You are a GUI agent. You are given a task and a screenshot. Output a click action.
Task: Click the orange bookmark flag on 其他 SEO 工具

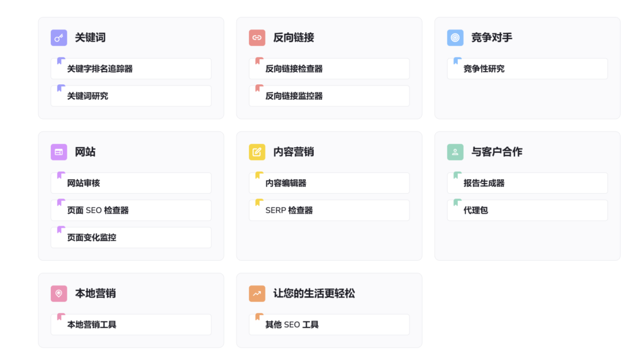259,317
